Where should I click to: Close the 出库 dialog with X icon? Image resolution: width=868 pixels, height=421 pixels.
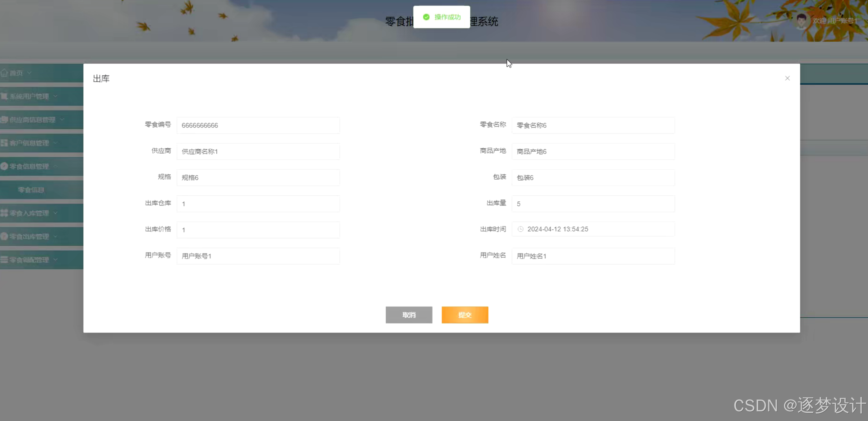tap(787, 78)
